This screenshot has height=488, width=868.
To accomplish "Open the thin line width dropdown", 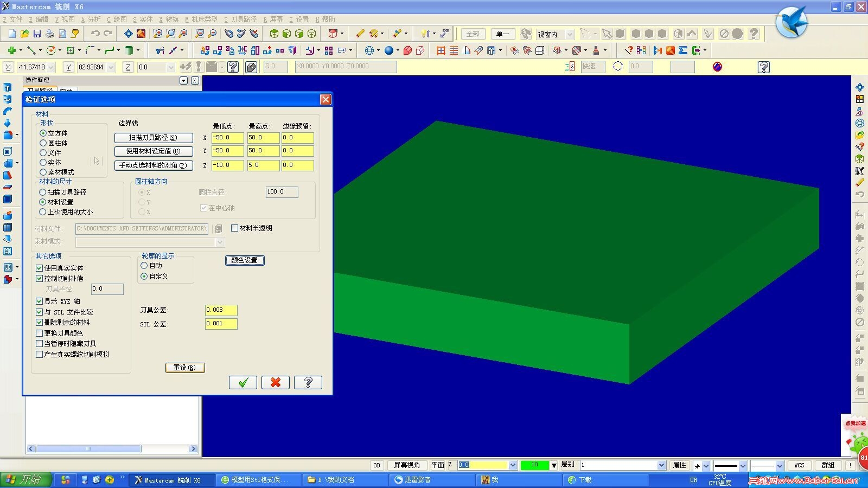I will pos(780,466).
